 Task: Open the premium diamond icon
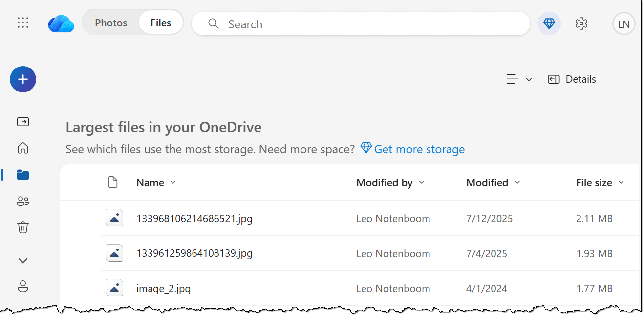tap(549, 23)
